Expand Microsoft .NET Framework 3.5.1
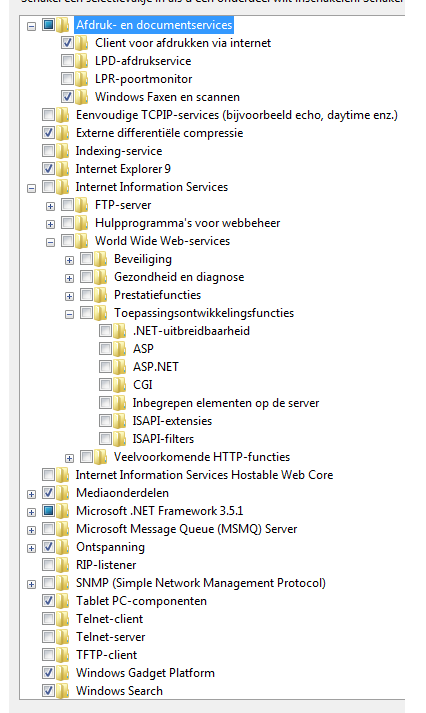Viewport: 426px width, 713px height. 31,512
